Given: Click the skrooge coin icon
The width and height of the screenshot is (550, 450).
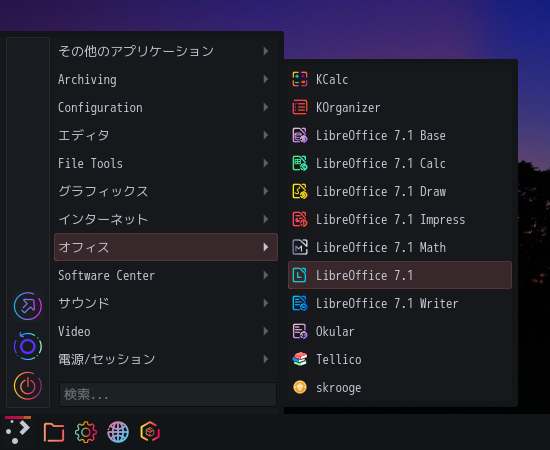Looking at the screenshot, I should click(300, 387).
